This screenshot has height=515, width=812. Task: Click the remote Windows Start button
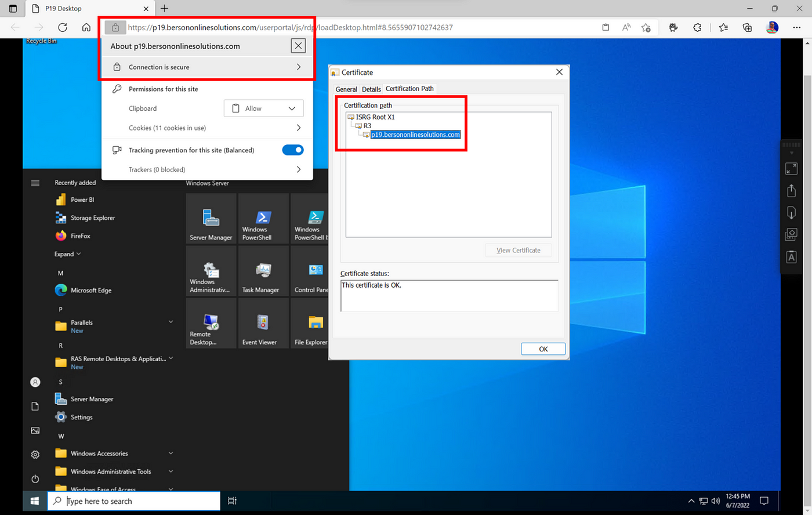tap(35, 501)
